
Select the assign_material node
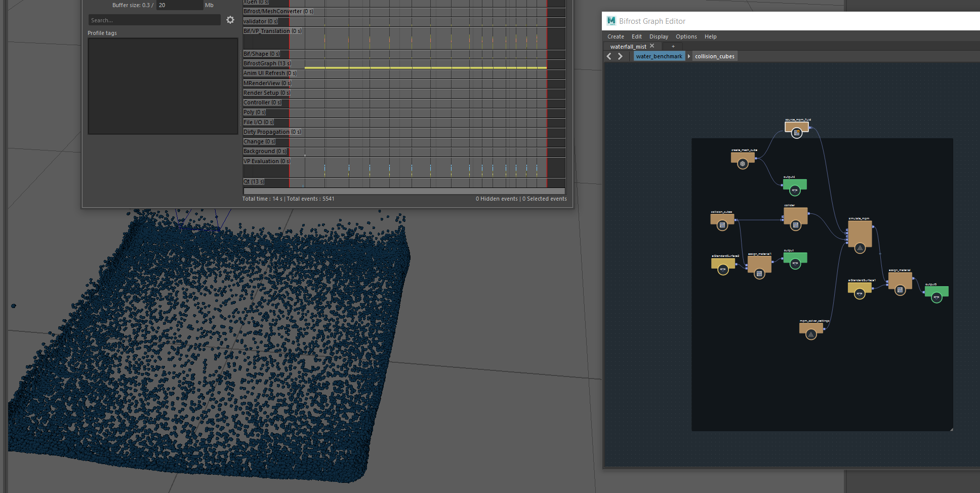click(x=900, y=281)
